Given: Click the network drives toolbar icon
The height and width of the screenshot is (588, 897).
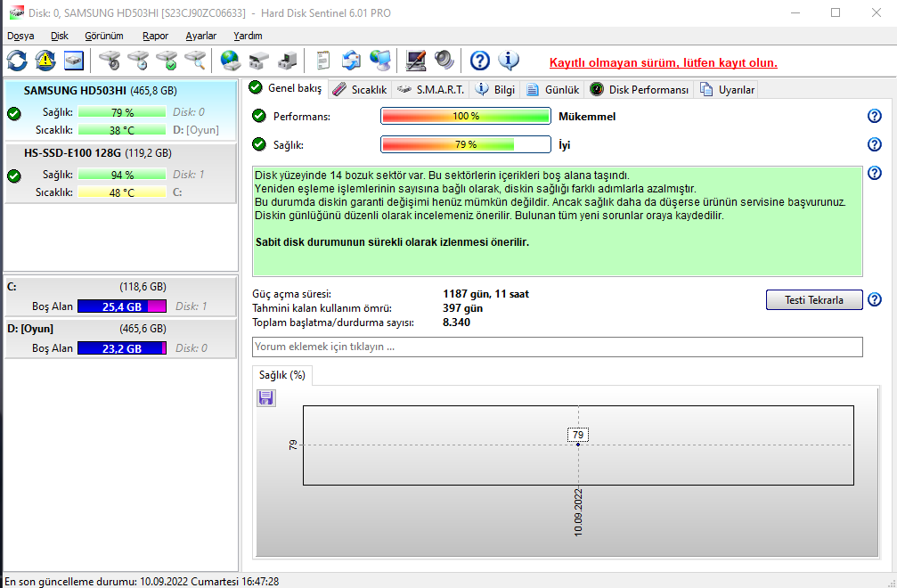Looking at the screenshot, I should pos(259,60).
